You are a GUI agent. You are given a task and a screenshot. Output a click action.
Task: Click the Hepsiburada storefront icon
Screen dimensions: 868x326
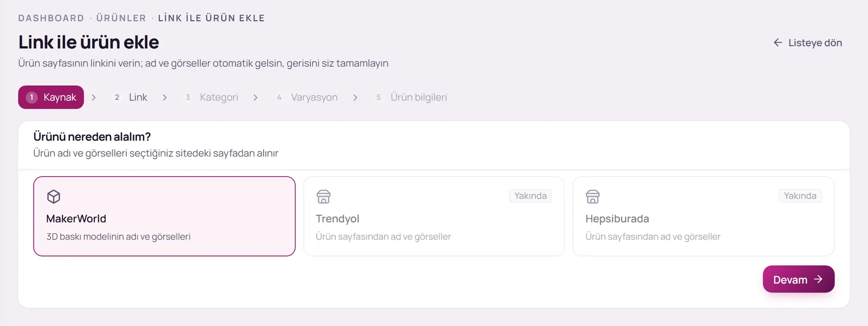pos(593,196)
